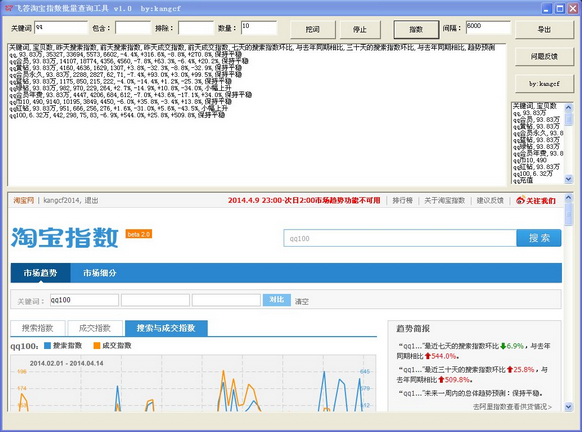Click first keyword compare field qq100

pyautogui.click(x=84, y=300)
